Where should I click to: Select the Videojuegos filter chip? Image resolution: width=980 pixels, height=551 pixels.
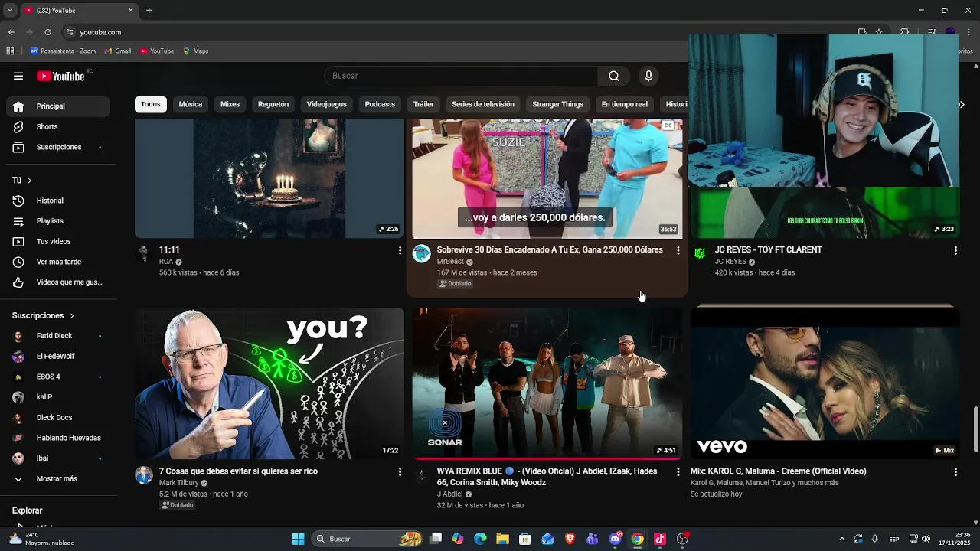[327, 104]
